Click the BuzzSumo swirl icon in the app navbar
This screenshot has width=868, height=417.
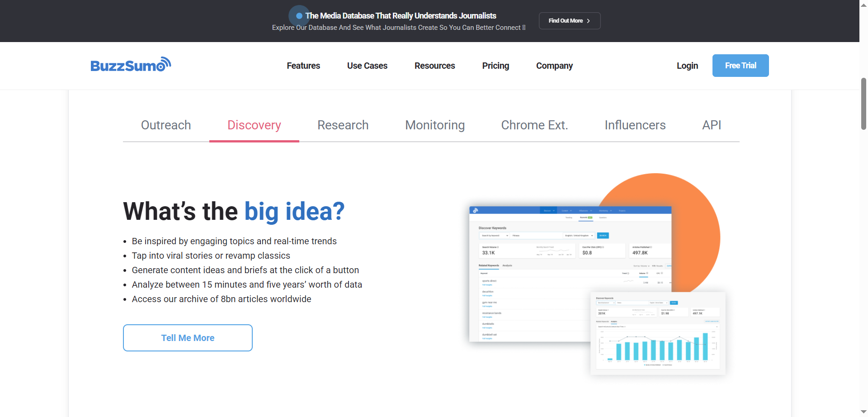click(475, 210)
